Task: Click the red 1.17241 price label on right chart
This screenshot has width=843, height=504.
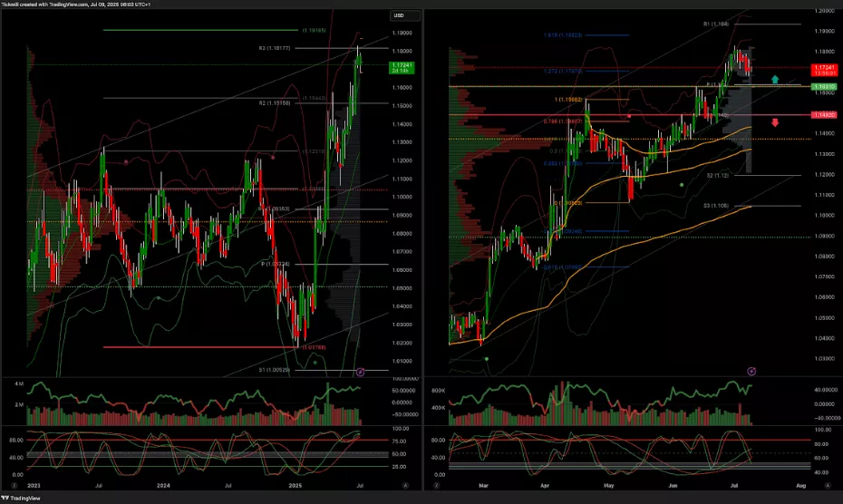Action: point(823,69)
